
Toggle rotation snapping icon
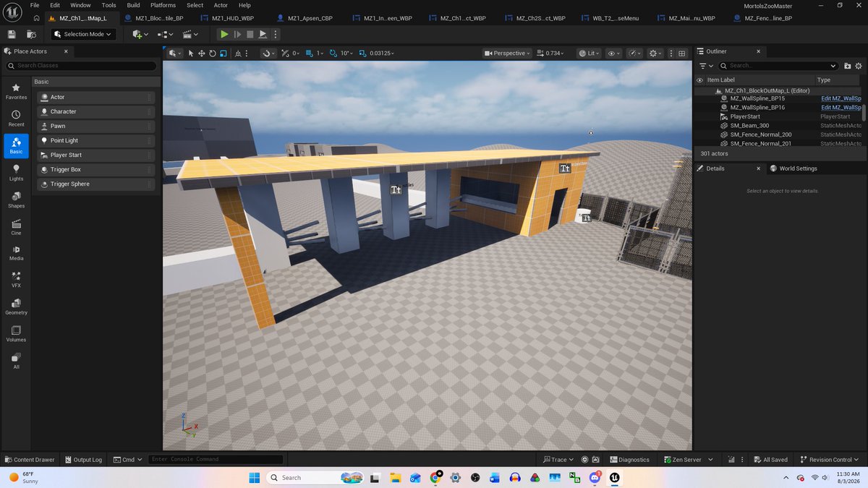333,53
